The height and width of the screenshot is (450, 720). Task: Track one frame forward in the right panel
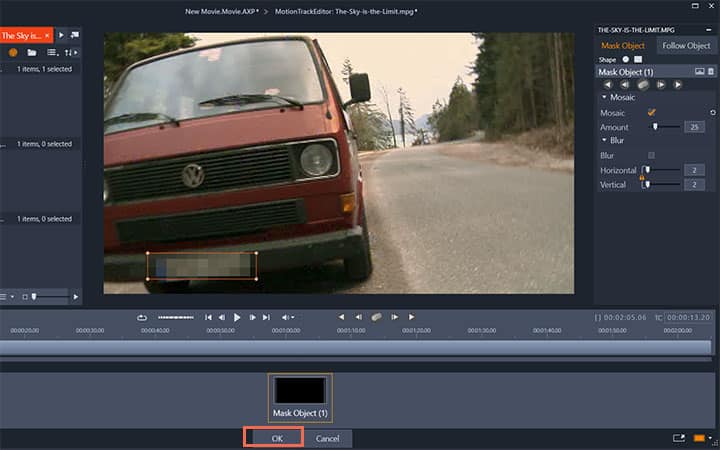tap(660, 84)
